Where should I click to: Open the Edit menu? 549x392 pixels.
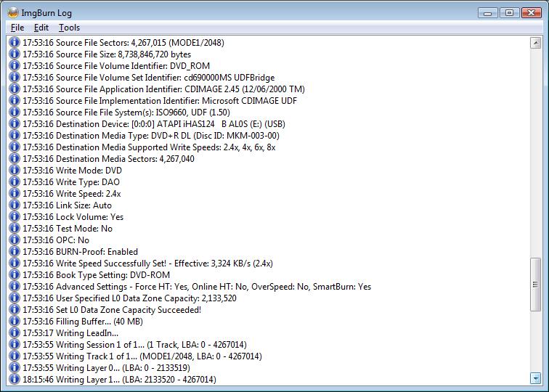pos(41,28)
